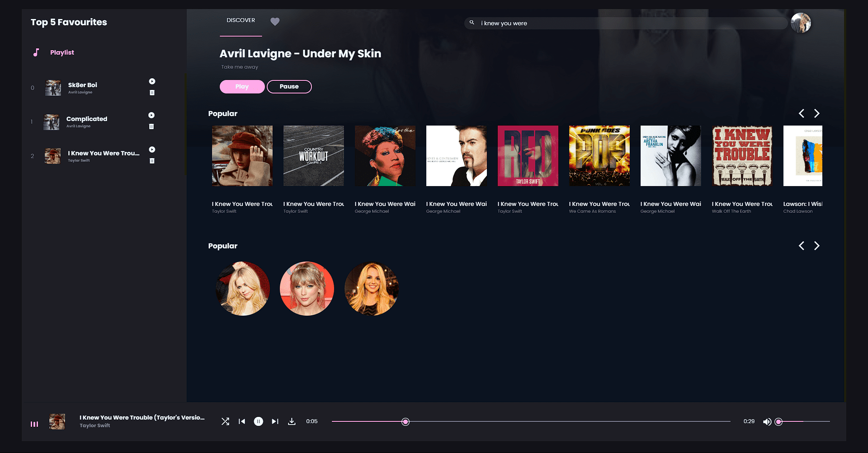Click the equalizer bars icon in player bar
The image size is (868, 453).
click(x=34, y=424)
